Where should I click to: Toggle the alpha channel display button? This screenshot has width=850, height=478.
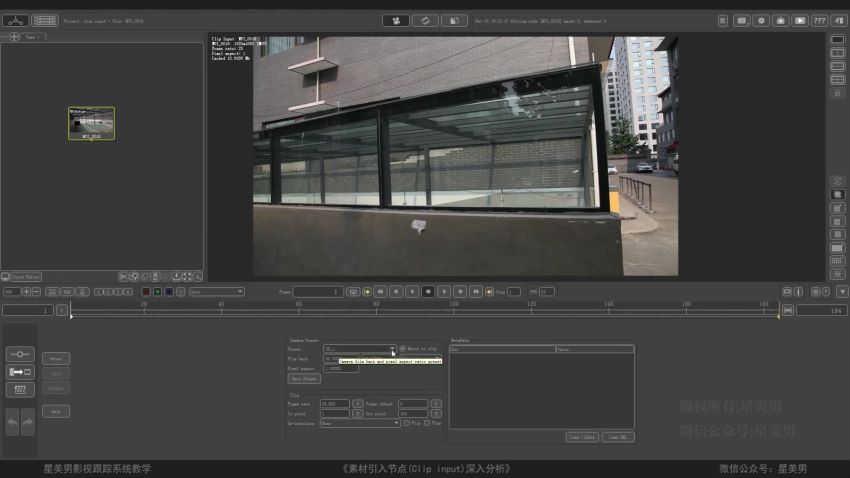[x=181, y=292]
